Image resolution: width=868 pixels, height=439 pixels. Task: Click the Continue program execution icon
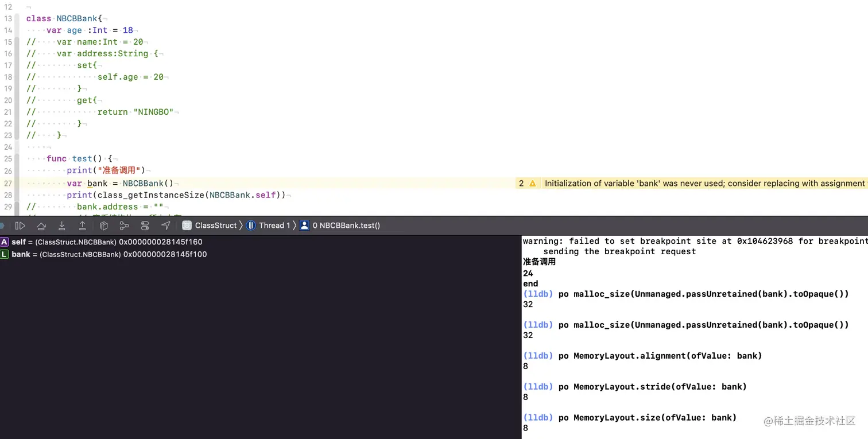(x=20, y=226)
